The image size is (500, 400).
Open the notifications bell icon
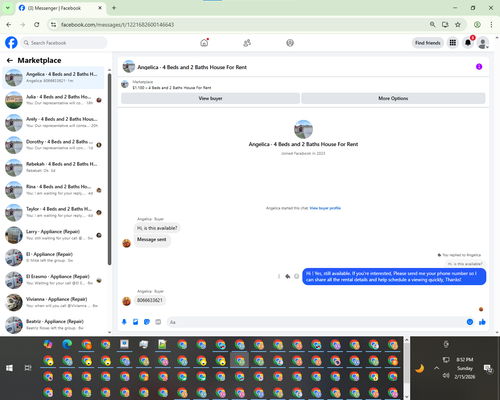(x=468, y=43)
